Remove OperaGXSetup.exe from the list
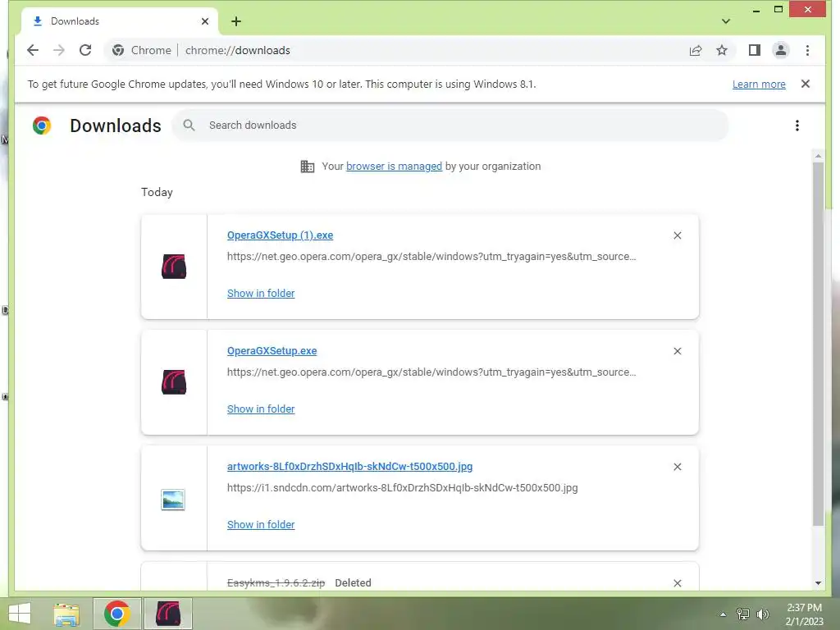Viewport: 840px width, 630px height. (x=677, y=351)
